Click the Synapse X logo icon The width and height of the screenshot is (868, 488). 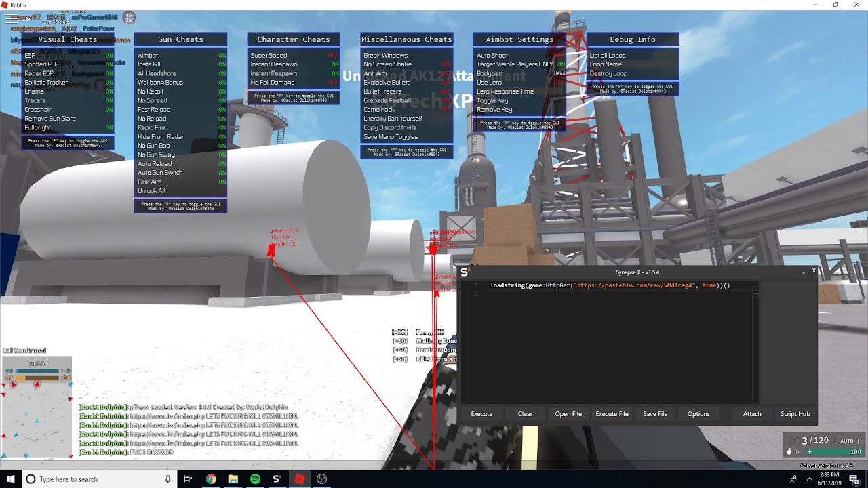tap(465, 272)
